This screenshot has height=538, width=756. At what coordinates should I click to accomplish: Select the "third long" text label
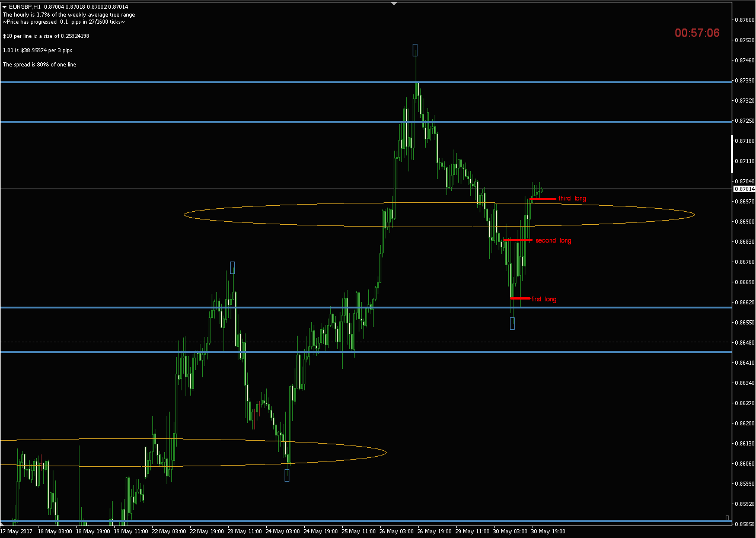click(x=572, y=198)
